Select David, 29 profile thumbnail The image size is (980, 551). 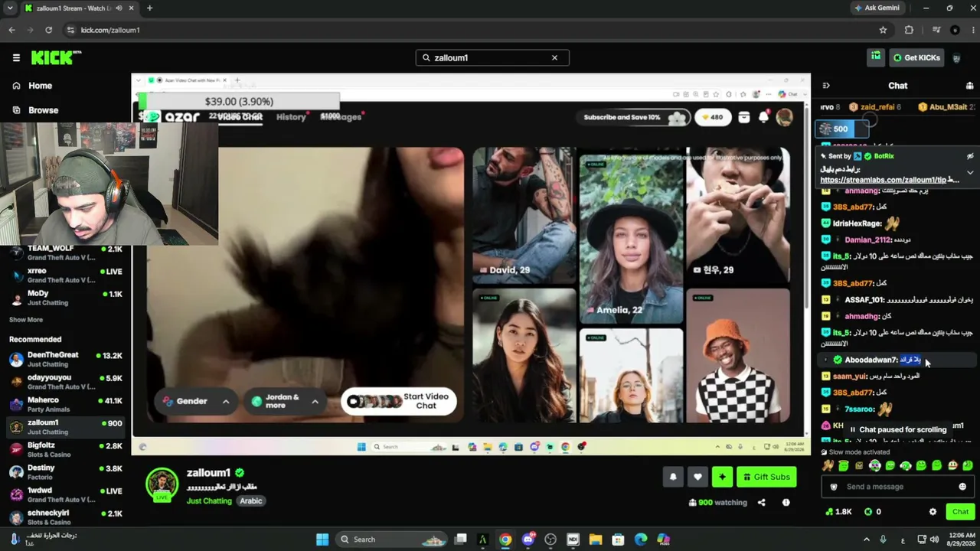[524, 216]
